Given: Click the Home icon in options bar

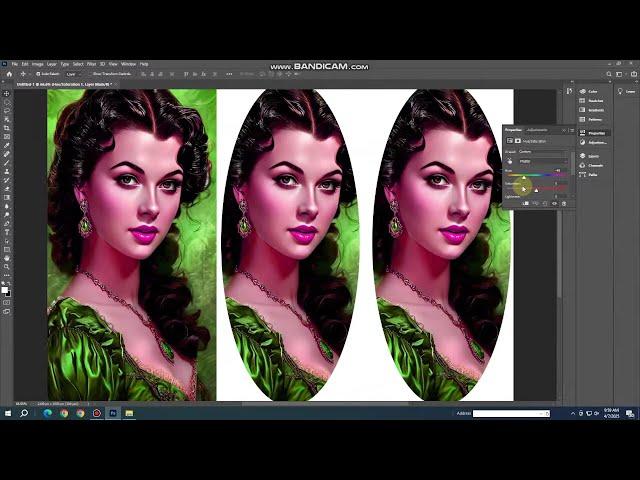Looking at the screenshot, I should 9,74.
